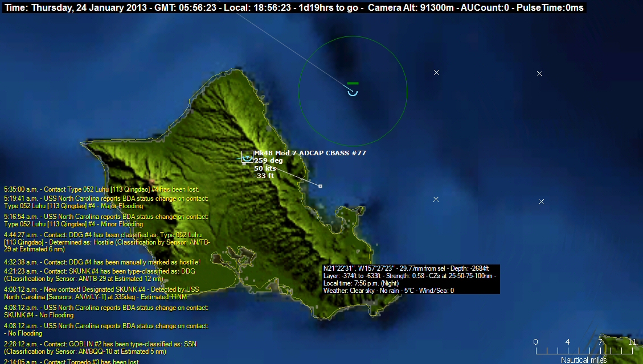Click the "PulseTime:0ms" status entry
Screen dimensions: 643x364
pos(550,8)
